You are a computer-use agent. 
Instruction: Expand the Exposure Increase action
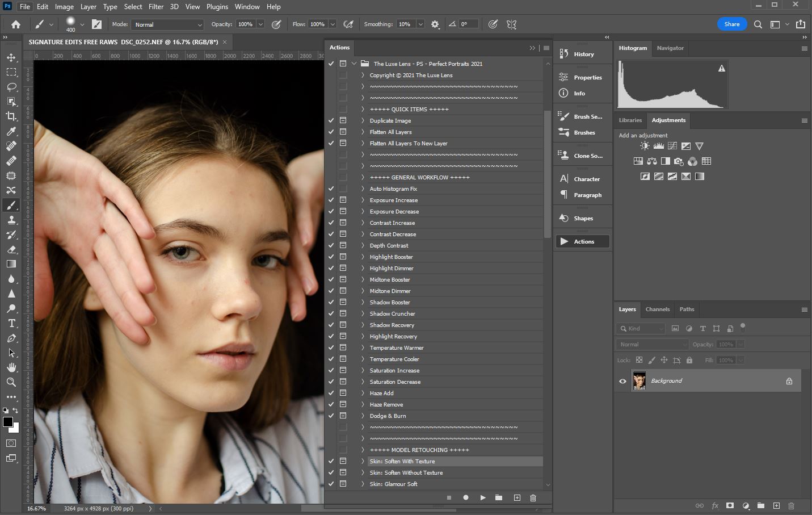pos(363,200)
